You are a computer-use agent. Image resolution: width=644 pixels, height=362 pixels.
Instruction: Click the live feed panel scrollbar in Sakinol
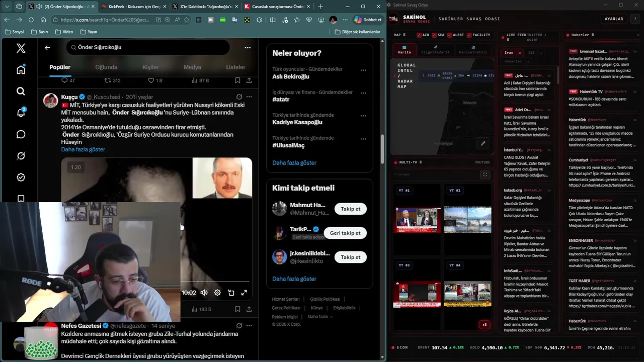pyautogui.click(x=557, y=75)
